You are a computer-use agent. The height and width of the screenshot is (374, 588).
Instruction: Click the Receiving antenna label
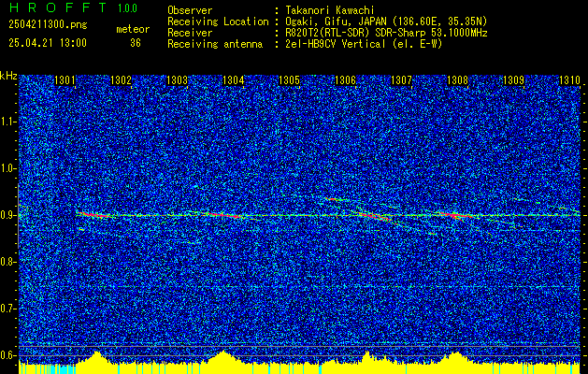[215, 44]
